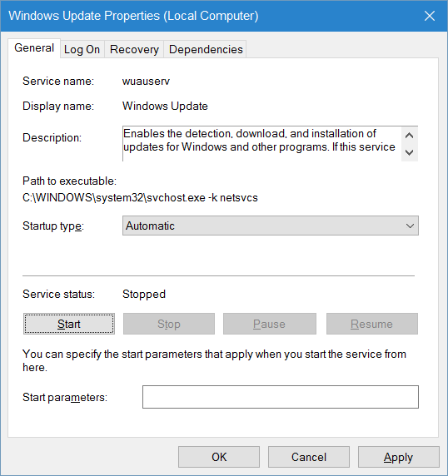Switch to the Dependencies tab

pos(206,49)
